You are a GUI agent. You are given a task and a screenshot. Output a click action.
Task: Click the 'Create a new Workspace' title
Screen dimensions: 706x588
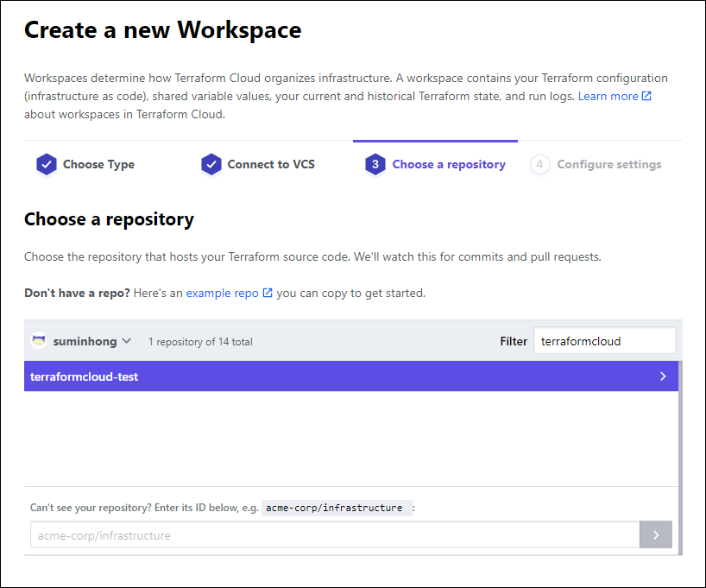pos(162,30)
